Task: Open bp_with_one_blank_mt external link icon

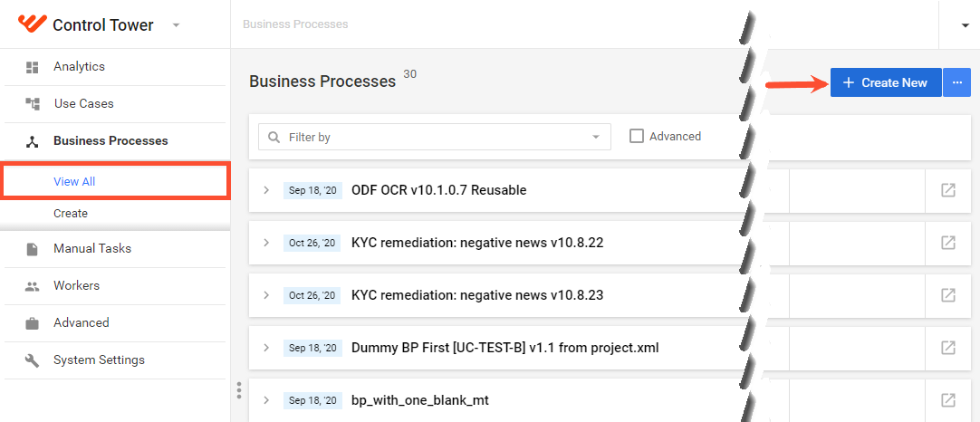Action: pos(948,400)
